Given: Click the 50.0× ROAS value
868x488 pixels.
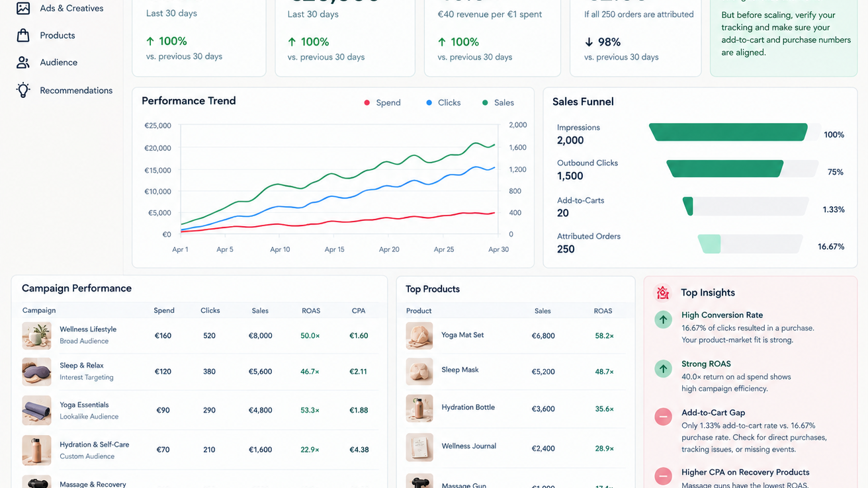Looking at the screenshot, I should coord(310,336).
